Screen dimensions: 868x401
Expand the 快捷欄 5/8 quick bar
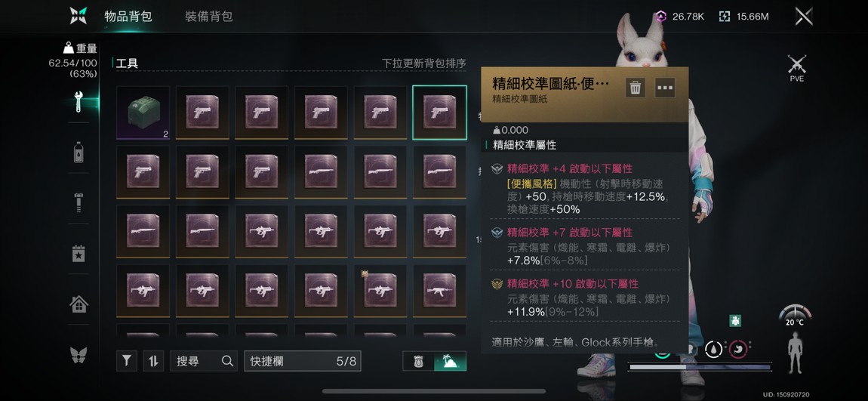302,362
